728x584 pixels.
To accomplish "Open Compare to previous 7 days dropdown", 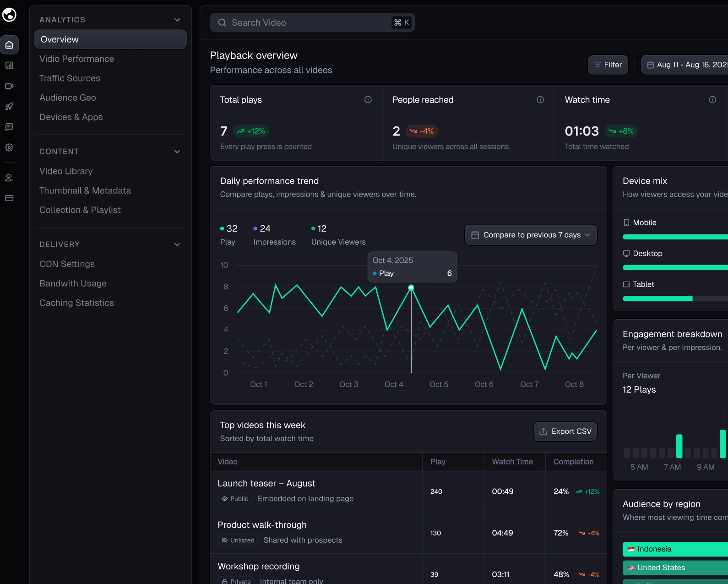I will pos(531,235).
